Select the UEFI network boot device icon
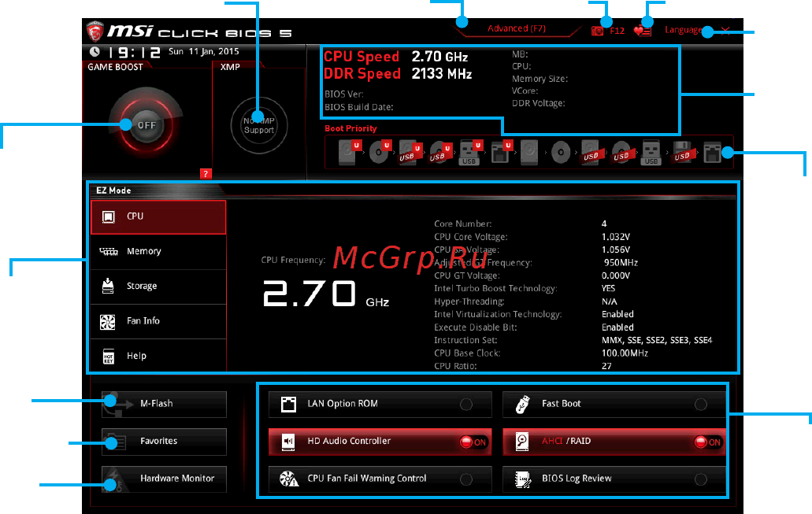The height and width of the screenshot is (514, 812). pyautogui.click(x=501, y=153)
